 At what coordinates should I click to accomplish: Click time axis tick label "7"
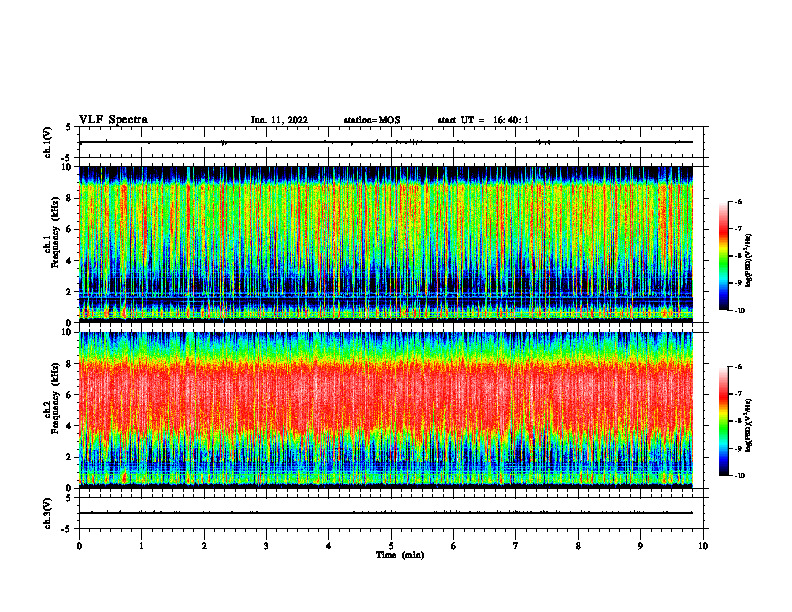[516, 546]
